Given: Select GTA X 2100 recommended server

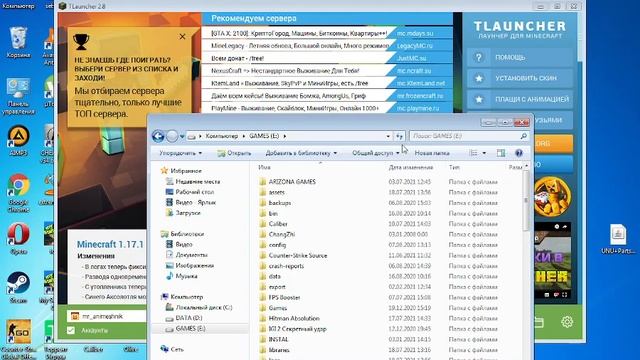Looking at the screenshot, I should (327, 33).
